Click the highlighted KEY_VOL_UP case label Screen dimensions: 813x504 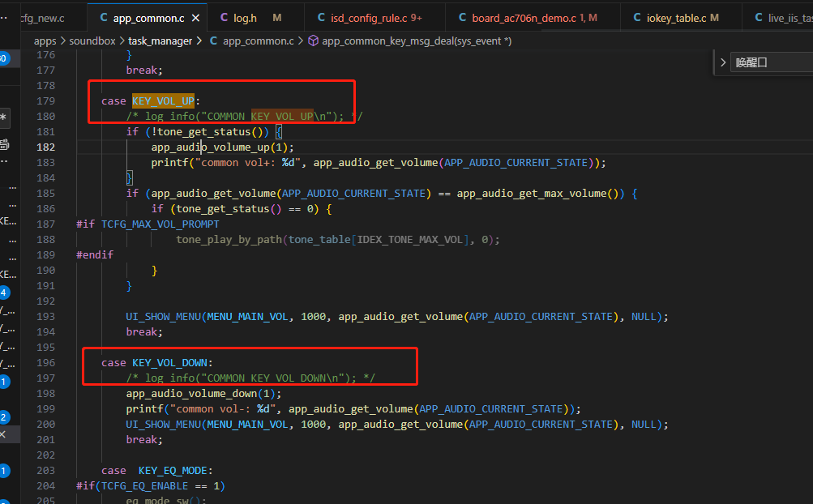tap(163, 101)
